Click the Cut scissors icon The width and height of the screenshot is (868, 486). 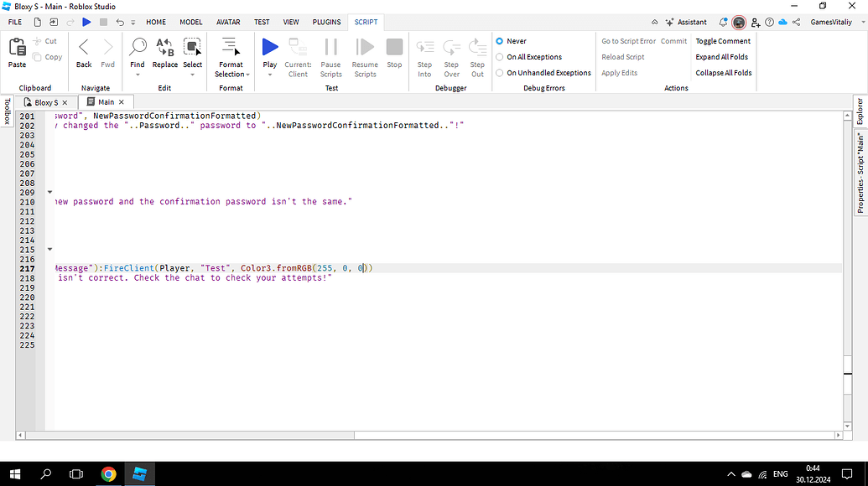[37, 41]
